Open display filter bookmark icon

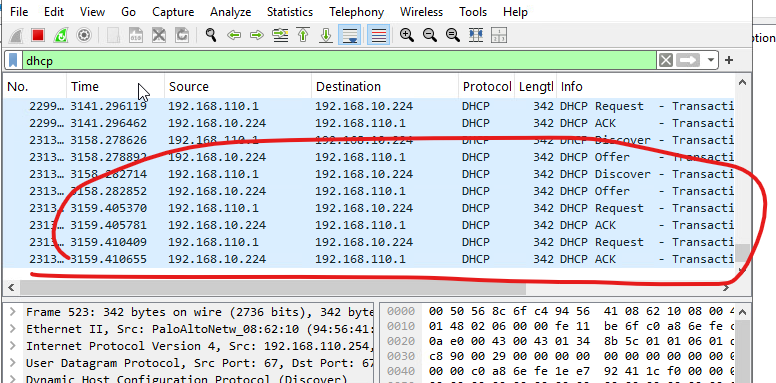tap(13, 60)
